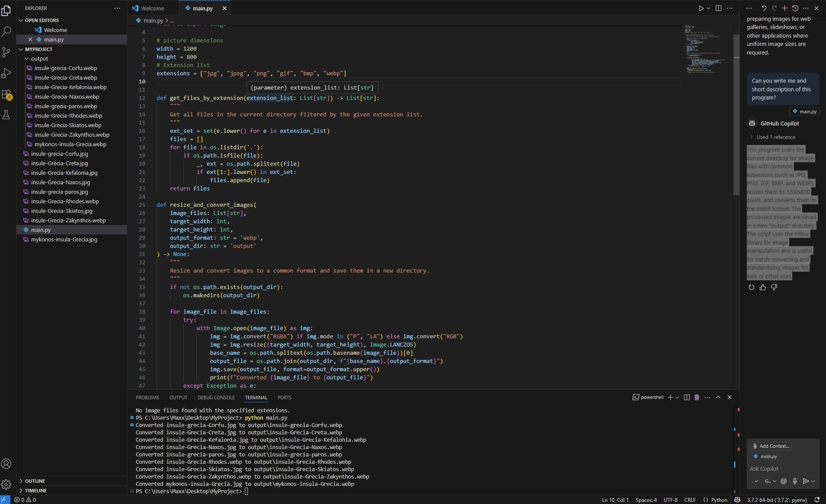Open the chat mode dropdown
Image resolution: width=826 pixels, height=504 pixels.
755,481
